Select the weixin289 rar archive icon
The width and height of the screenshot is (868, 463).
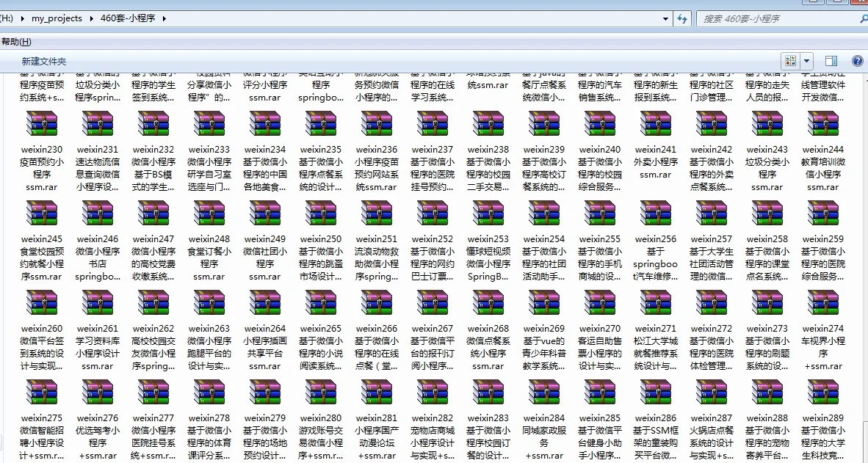tap(823, 393)
